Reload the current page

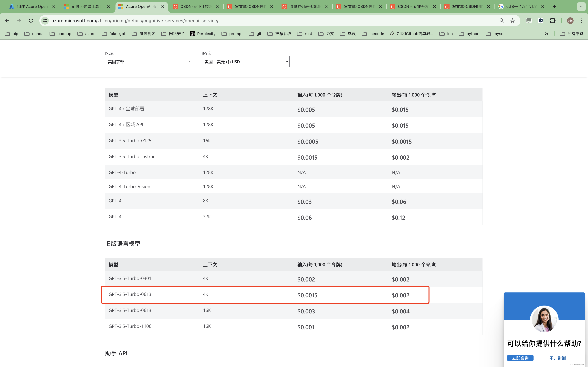(31, 21)
